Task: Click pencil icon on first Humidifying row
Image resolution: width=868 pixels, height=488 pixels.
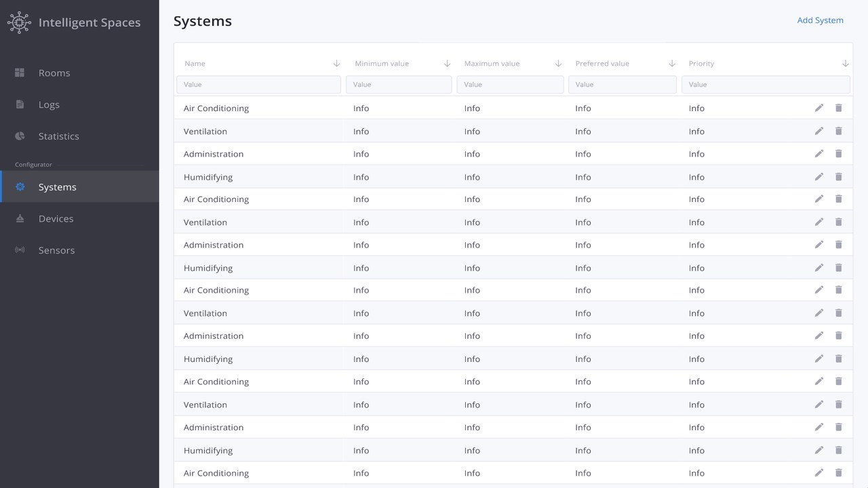Action: coord(819,177)
